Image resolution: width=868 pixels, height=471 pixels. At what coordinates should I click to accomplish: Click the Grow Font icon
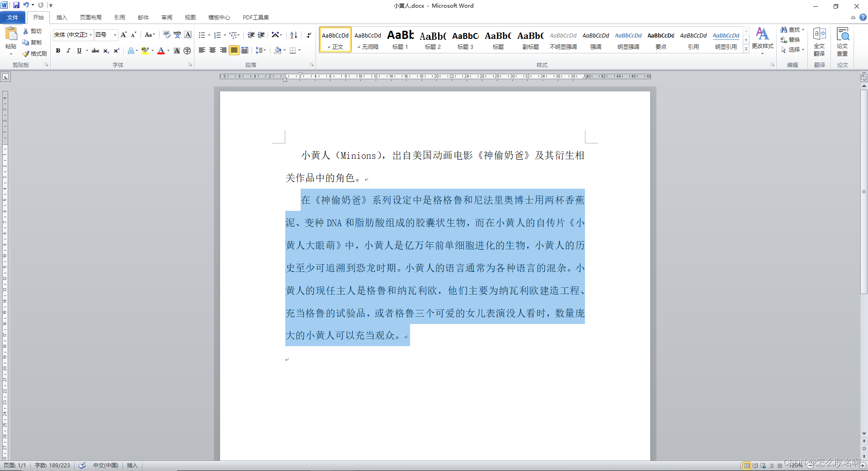click(123, 35)
